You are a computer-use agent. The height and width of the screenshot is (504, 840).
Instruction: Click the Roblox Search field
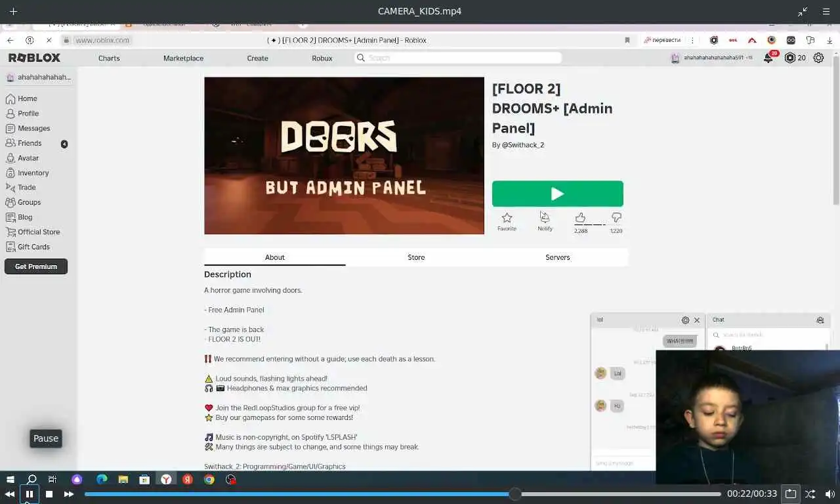(458, 58)
